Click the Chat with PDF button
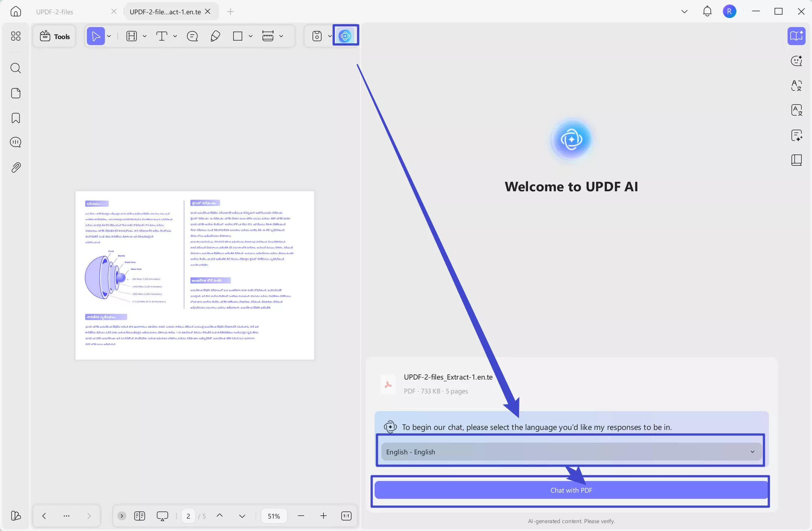The height and width of the screenshot is (531, 812). point(571,490)
